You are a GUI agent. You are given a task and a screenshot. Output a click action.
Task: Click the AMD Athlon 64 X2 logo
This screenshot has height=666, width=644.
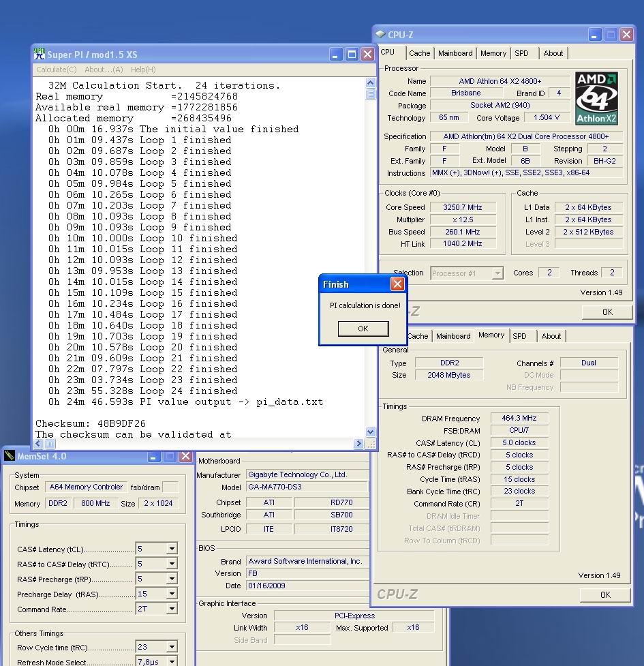pyautogui.click(x=596, y=99)
